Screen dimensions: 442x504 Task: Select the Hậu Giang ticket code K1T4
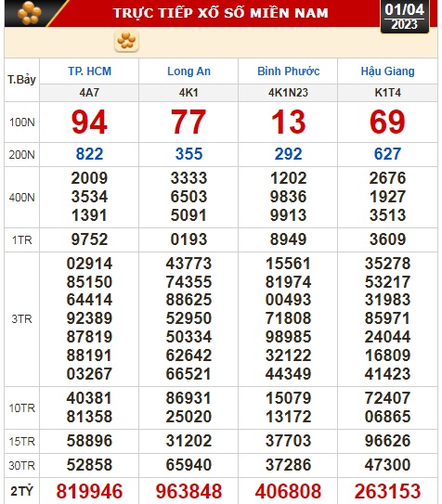[387, 93]
